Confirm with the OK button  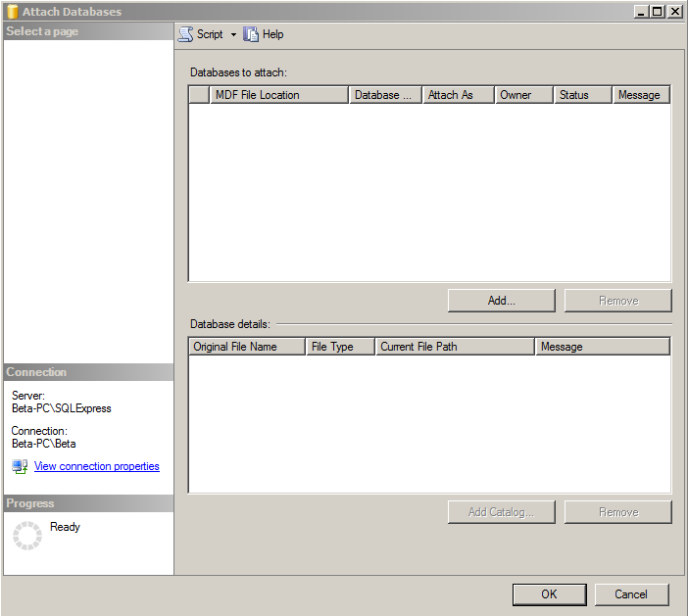click(550, 594)
